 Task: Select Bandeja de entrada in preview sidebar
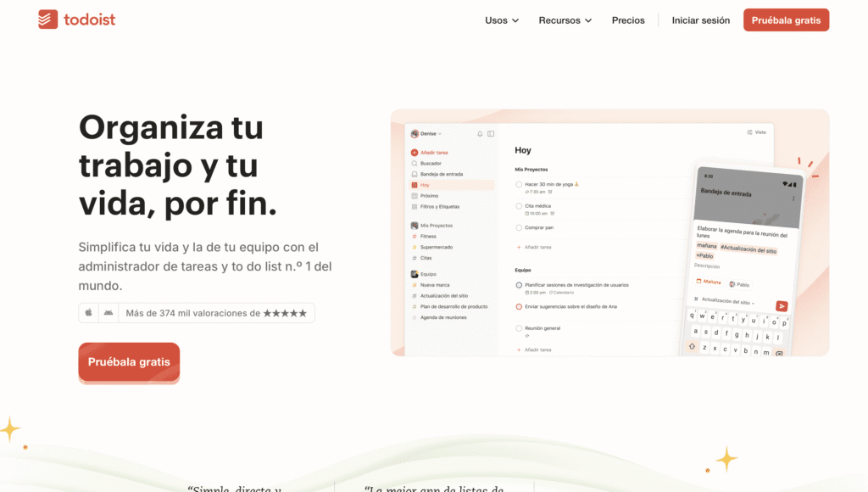tap(437, 174)
